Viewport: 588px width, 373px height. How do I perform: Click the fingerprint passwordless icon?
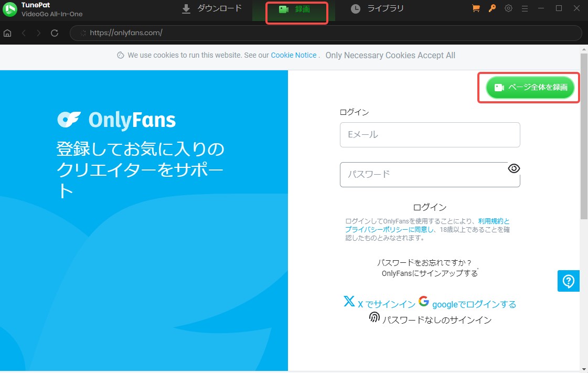click(x=374, y=317)
